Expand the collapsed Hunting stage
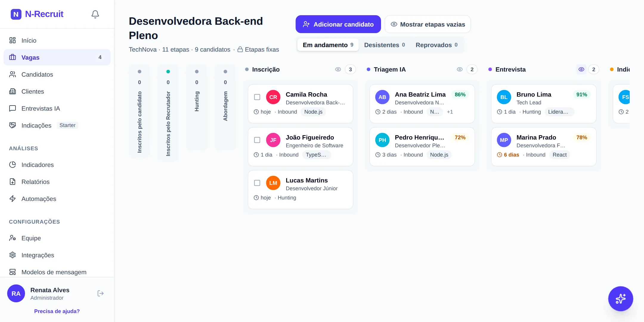 click(x=197, y=107)
